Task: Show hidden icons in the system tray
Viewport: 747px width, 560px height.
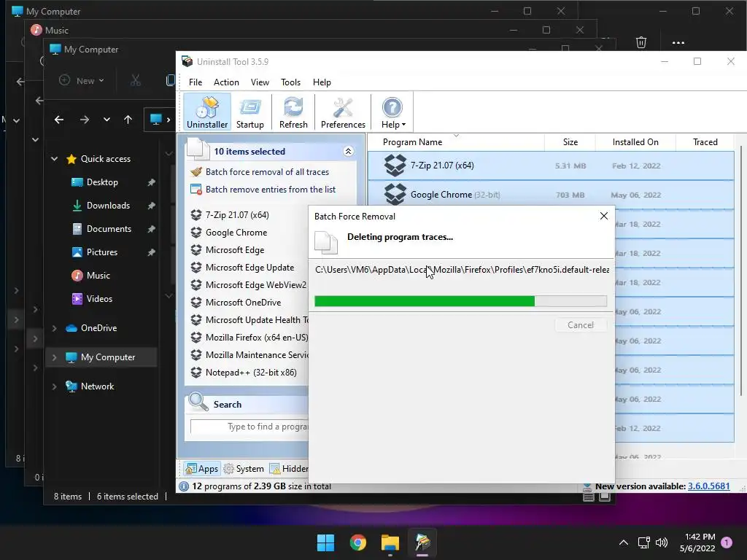Action: click(623, 542)
